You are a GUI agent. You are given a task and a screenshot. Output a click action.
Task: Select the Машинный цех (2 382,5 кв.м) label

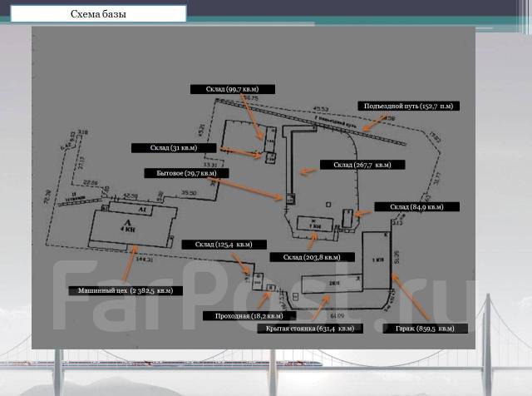(x=121, y=291)
